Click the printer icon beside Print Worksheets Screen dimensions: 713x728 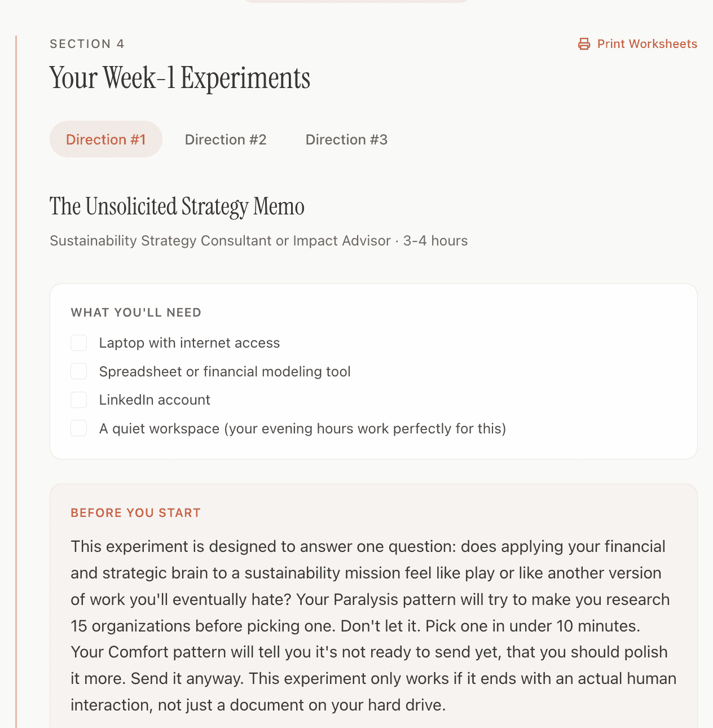click(x=584, y=43)
